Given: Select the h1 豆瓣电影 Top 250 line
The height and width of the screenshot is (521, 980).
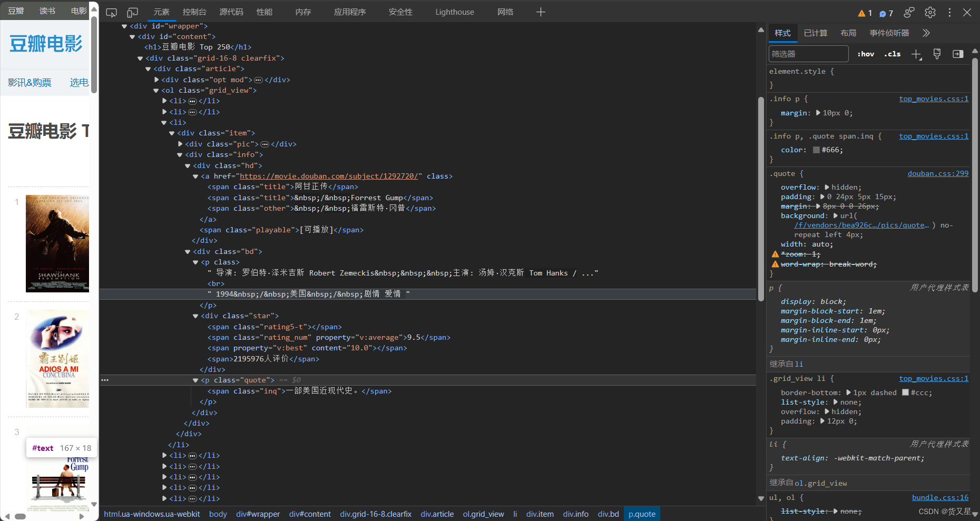Looking at the screenshot, I should (x=198, y=47).
